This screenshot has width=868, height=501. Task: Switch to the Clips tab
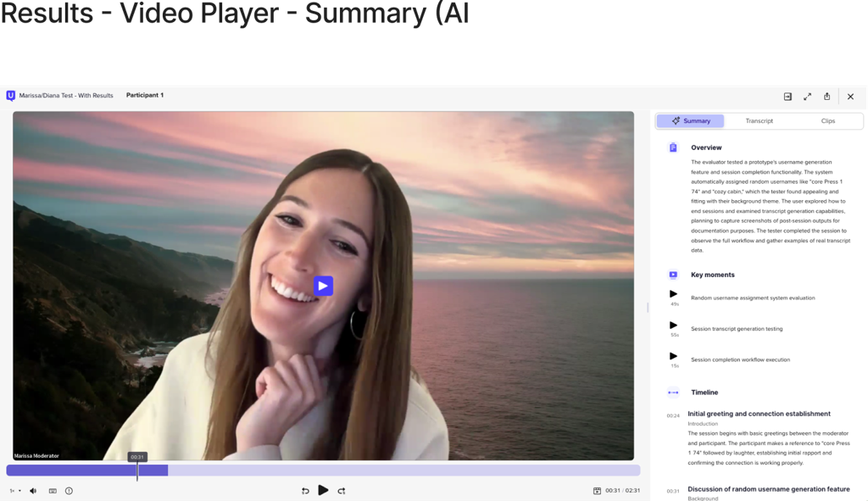827,121
